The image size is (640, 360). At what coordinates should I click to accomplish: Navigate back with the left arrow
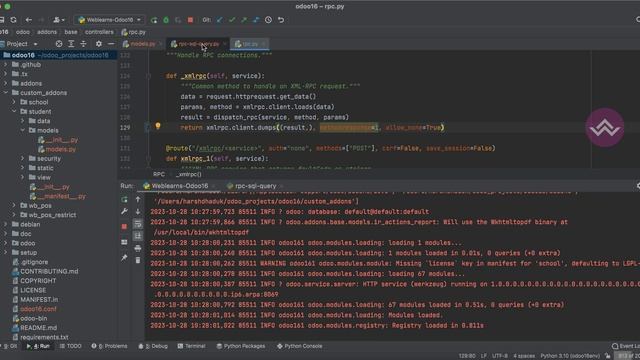[x=29, y=20]
